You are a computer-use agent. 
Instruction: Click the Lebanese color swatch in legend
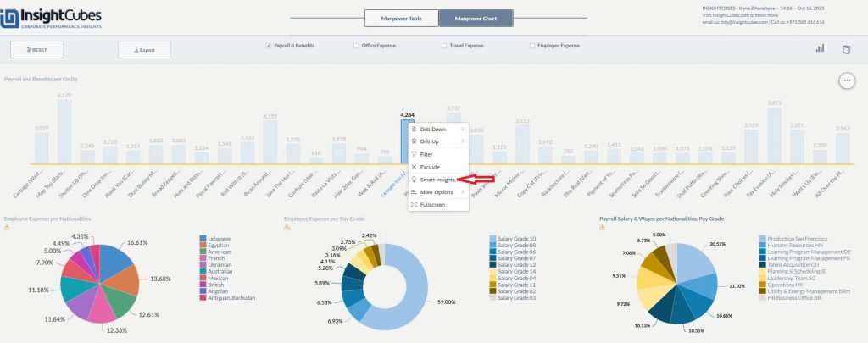tap(203, 240)
